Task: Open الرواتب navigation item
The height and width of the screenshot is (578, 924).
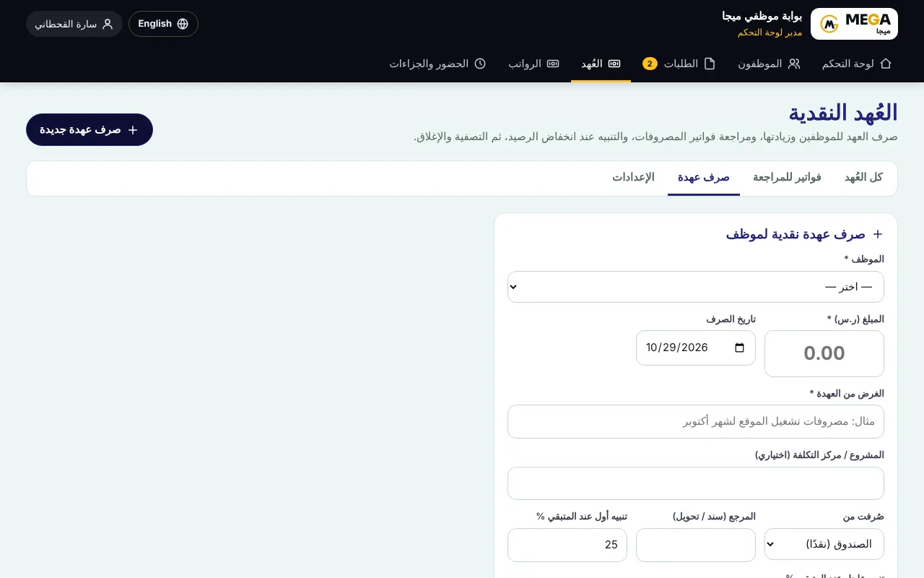Action: pyautogui.click(x=534, y=64)
